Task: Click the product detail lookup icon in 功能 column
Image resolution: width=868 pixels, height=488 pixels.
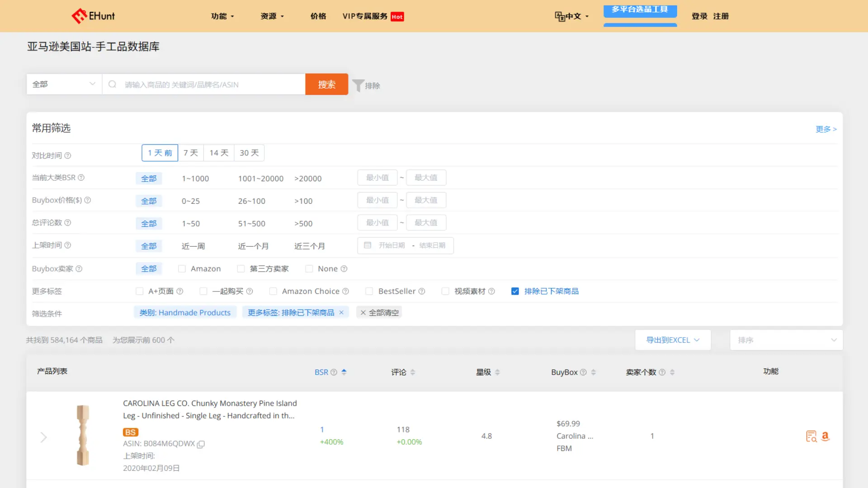Action: (811, 436)
